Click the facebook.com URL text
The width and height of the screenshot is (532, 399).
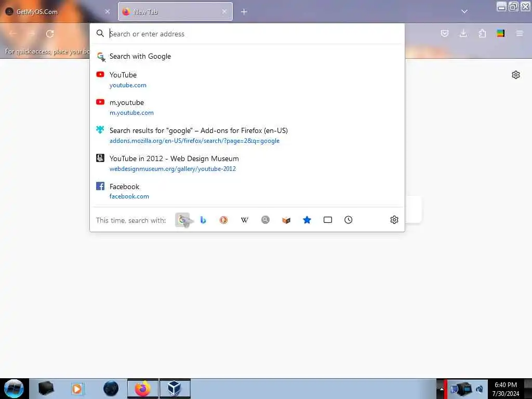pos(129,196)
